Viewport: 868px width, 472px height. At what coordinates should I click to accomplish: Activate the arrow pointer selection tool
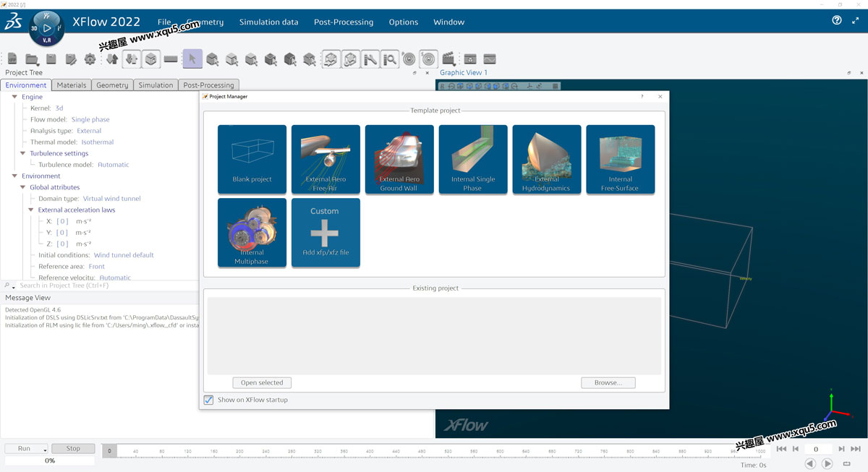click(x=192, y=59)
